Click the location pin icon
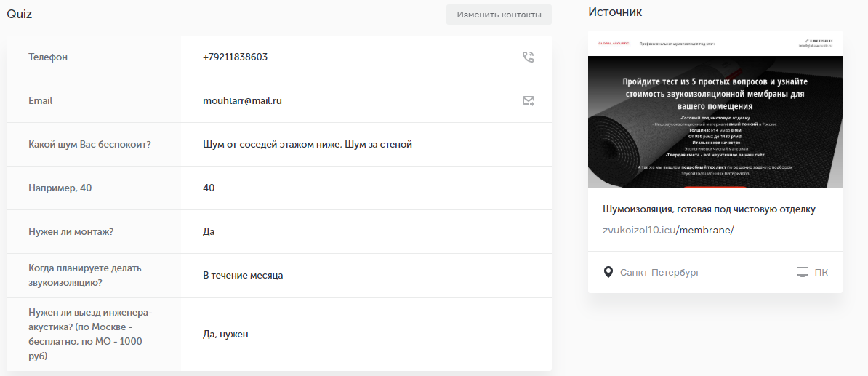868x376 pixels. (x=608, y=272)
